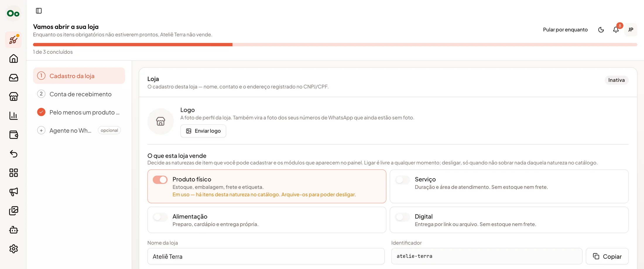Enable the Serviço switch
The width and height of the screenshot is (644, 269).
click(402, 180)
